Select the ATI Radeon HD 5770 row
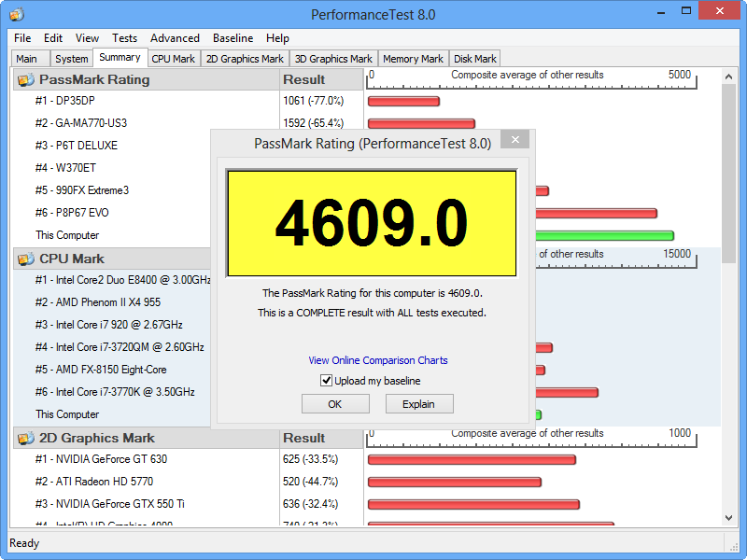This screenshot has height=560, width=747. [94, 482]
